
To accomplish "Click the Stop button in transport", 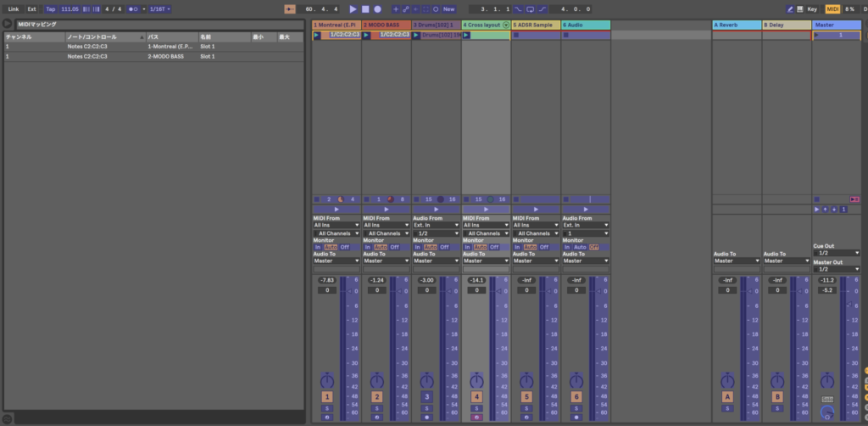I will (364, 8).
